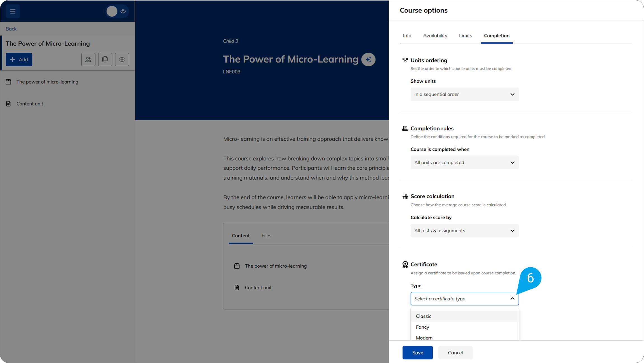Open Calculate score by dropdown
644x363 pixels.
click(x=464, y=230)
